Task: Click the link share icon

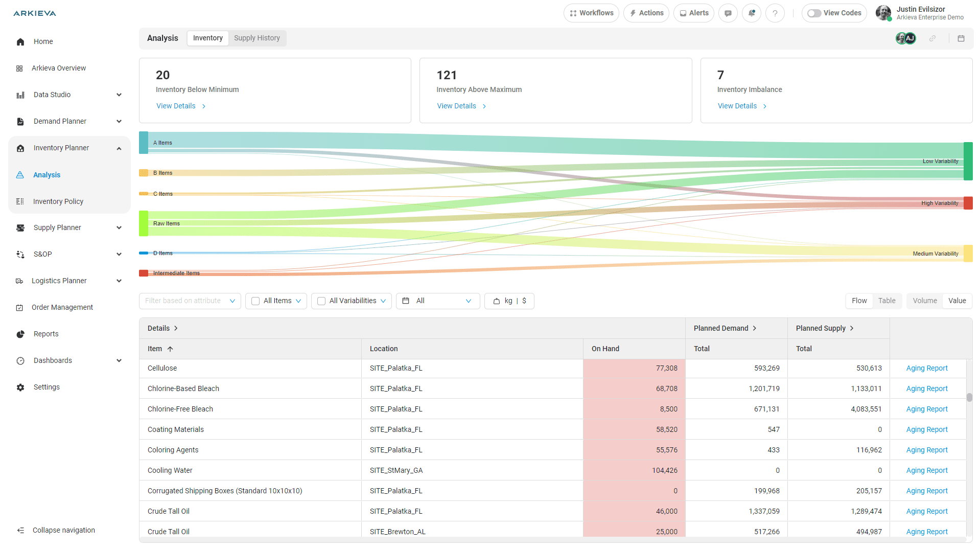Action: 932,38
